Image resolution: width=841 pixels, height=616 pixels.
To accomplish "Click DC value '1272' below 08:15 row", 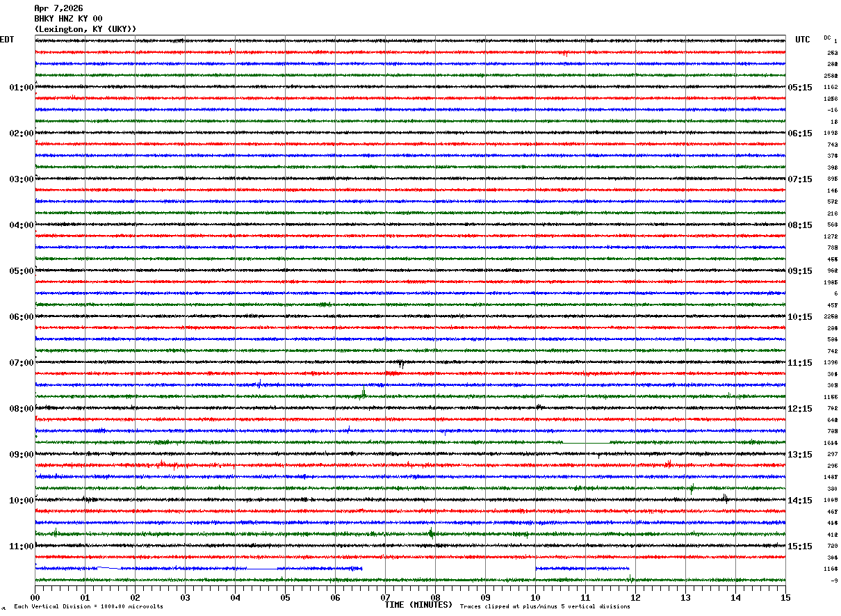I will click(x=831, y=236).
